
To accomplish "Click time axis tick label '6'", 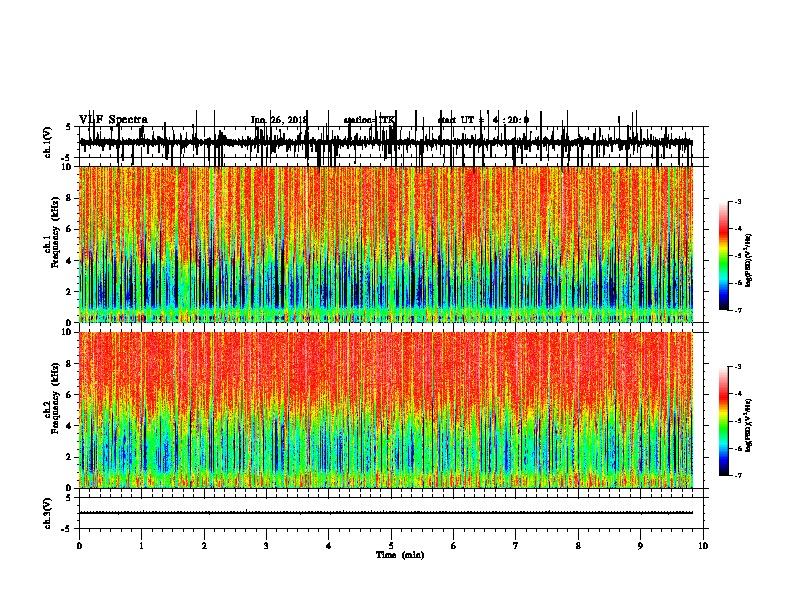I will click(454, 546).
